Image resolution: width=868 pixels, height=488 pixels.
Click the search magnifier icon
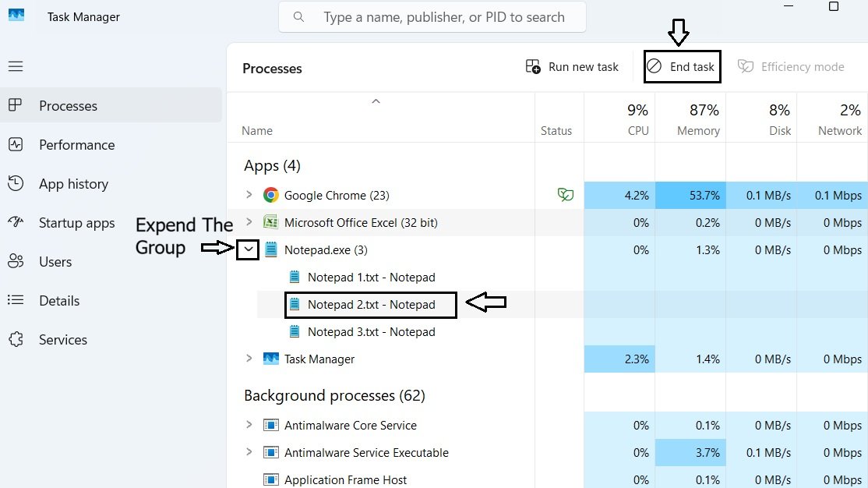coord(298,17)
